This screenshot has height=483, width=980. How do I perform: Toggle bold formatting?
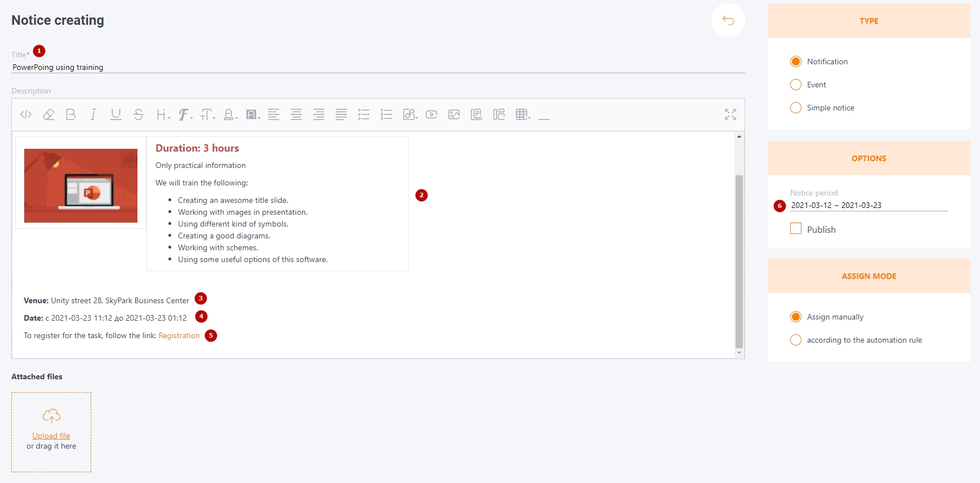tap(71, 115)
